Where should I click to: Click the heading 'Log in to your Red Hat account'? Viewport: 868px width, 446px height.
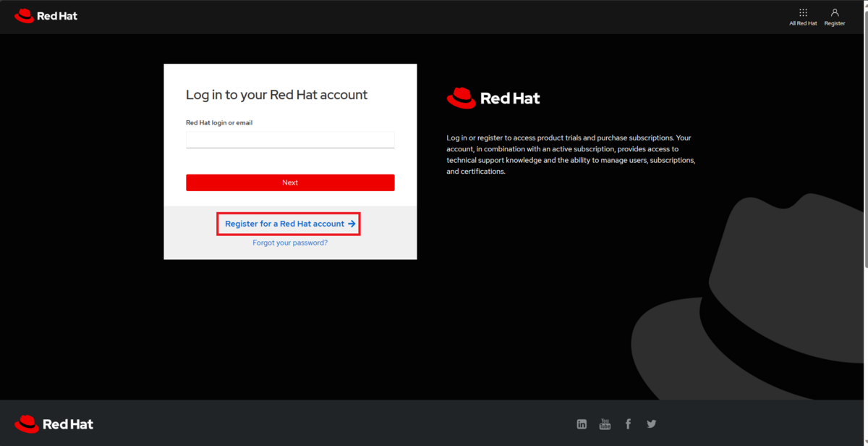[276, 95]
